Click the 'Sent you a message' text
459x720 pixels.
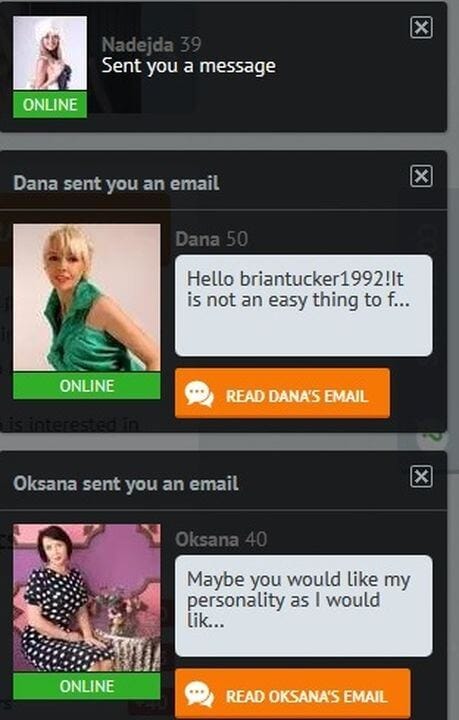189,66
